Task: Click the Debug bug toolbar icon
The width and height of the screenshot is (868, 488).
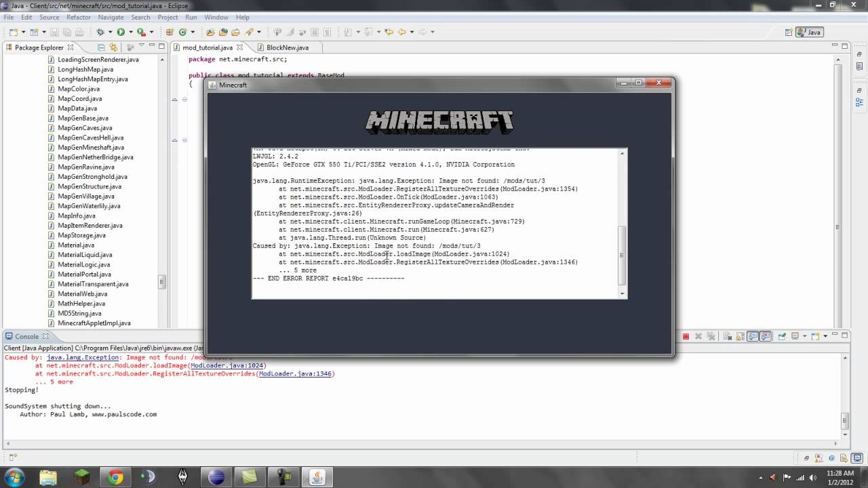Action: (100, 32)
